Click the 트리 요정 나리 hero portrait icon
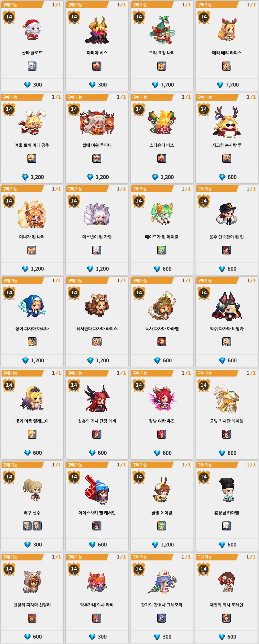The height and width of the screenshot is (644, 259). coord(162,66)
